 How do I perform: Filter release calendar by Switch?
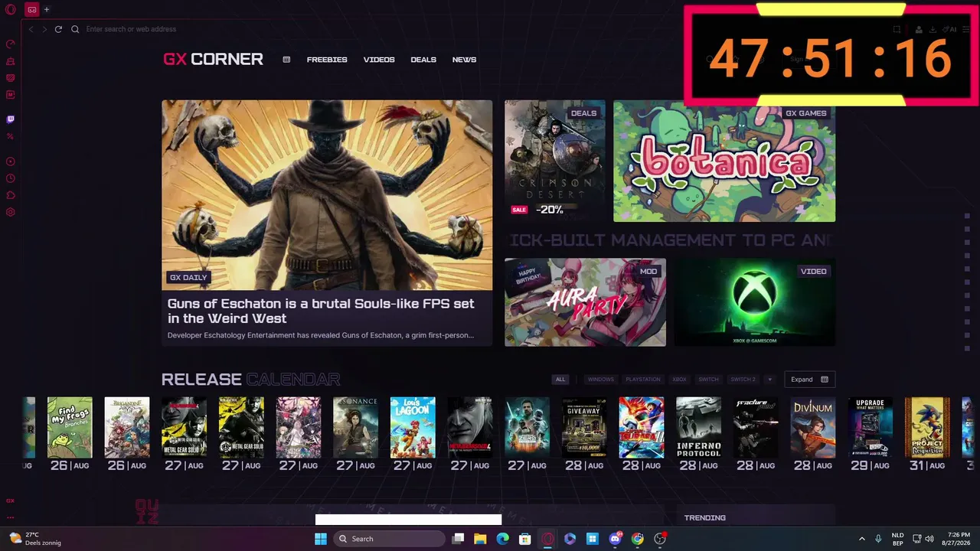tap(708, 380)
